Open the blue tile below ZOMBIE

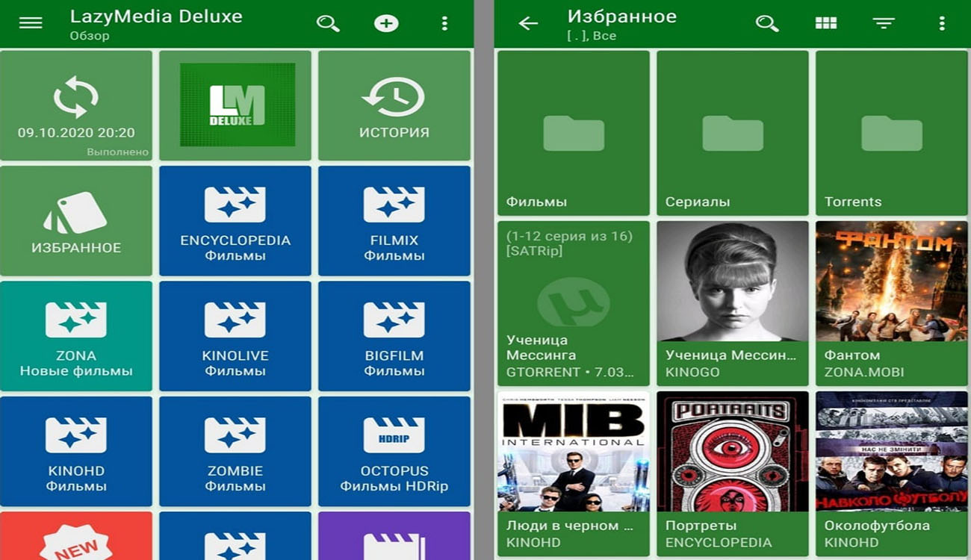[x=235, y=536]
